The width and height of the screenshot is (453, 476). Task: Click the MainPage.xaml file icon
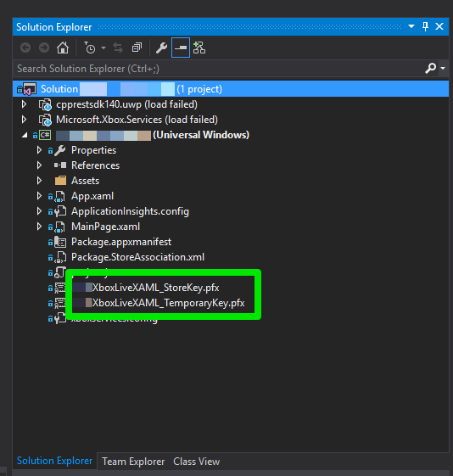pos(59,227)
